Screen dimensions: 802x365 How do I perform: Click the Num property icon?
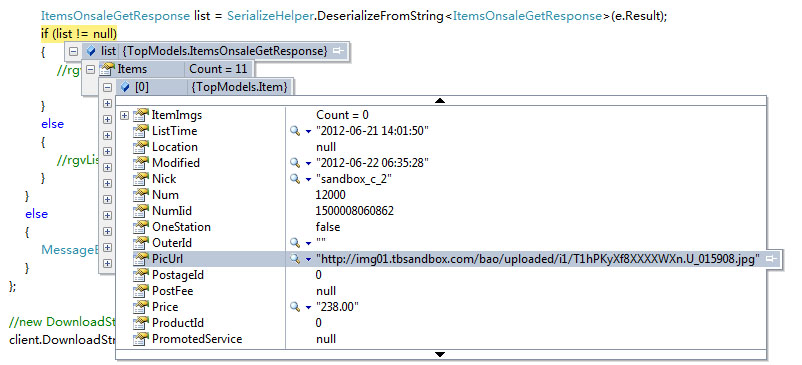pos(140,195)
